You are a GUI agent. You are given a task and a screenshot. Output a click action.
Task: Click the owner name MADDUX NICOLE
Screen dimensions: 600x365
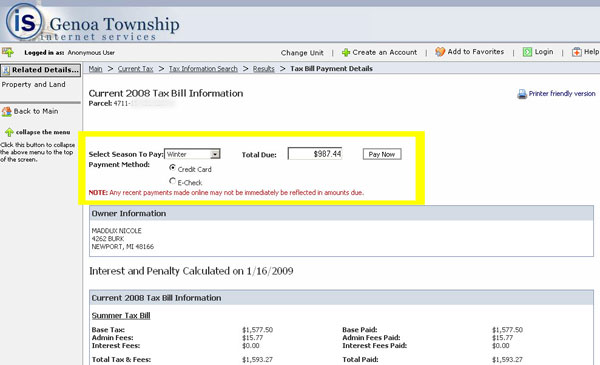(x=116, y=231)
